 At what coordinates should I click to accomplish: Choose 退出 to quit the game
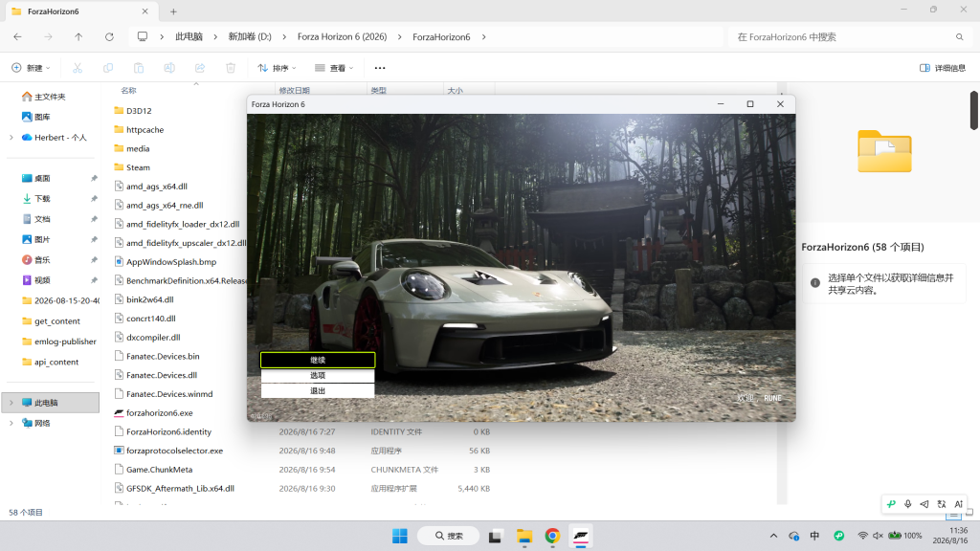[318, 391]
